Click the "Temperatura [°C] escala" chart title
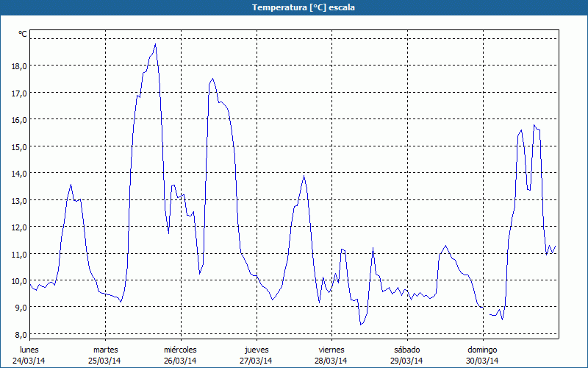The width and height of the screenshot is (588, 368). click(294, 7)
